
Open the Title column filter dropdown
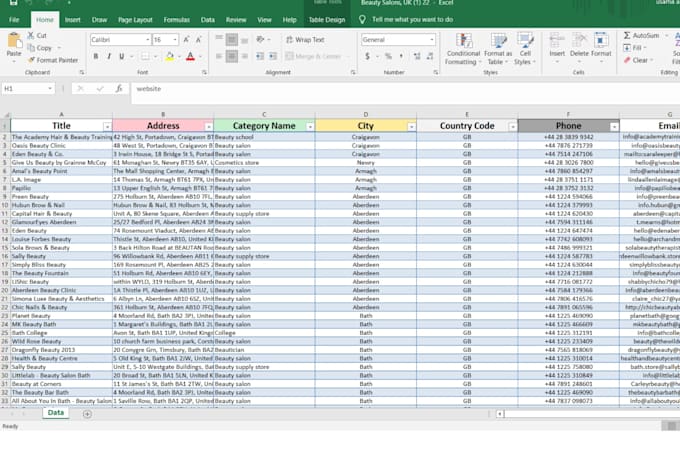pyautogui.click(x=107, y=127)
